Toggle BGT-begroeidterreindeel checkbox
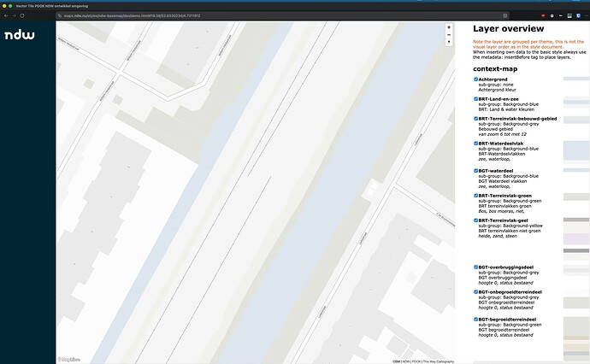The image size is (590, 364). (475, 320)
